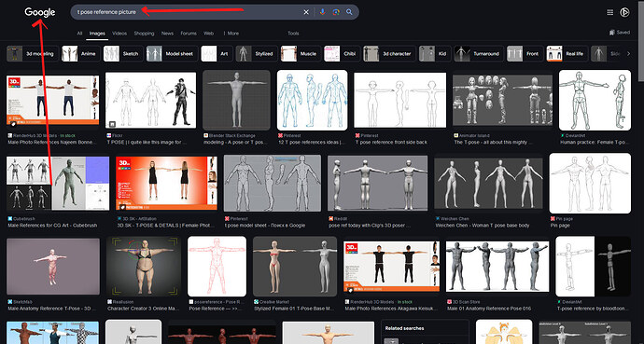Apply the 3d character filter chip

tap(389, 54)
